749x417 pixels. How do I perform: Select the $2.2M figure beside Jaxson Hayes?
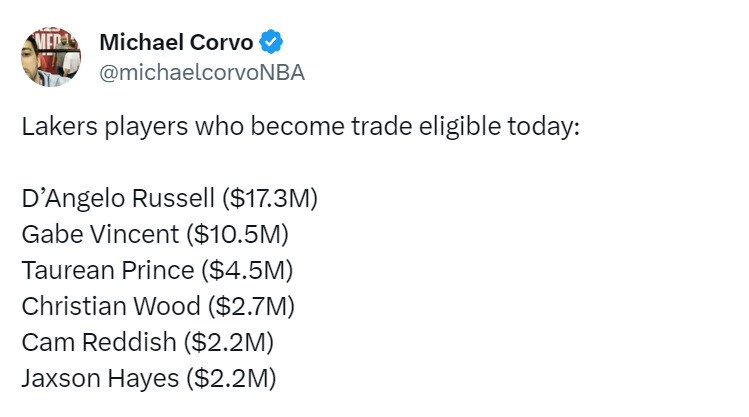231,378
